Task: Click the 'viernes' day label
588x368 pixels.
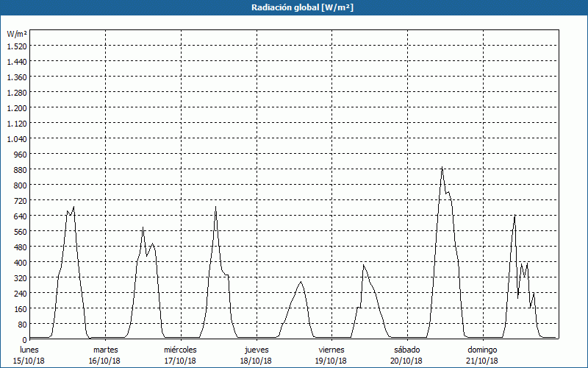Action: pyautogui.click(x=331, y=350)
